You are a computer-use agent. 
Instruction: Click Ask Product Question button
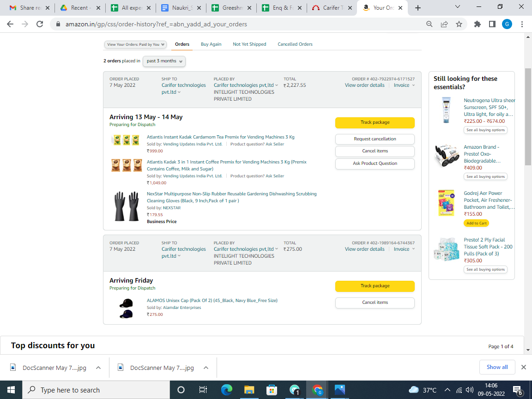point(375,163)
